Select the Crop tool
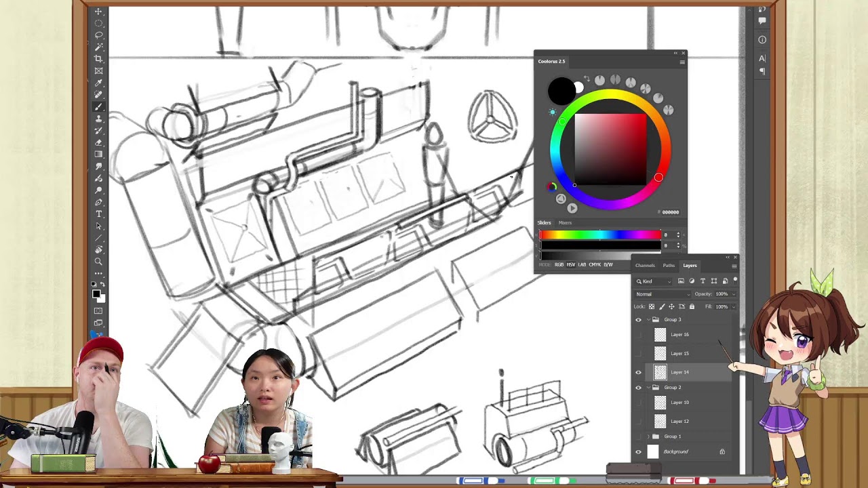868x488 pixels. (98, 58)
